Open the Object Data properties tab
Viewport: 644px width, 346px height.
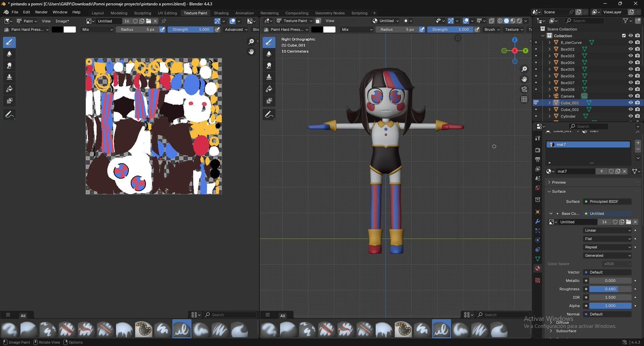[538, 259]
